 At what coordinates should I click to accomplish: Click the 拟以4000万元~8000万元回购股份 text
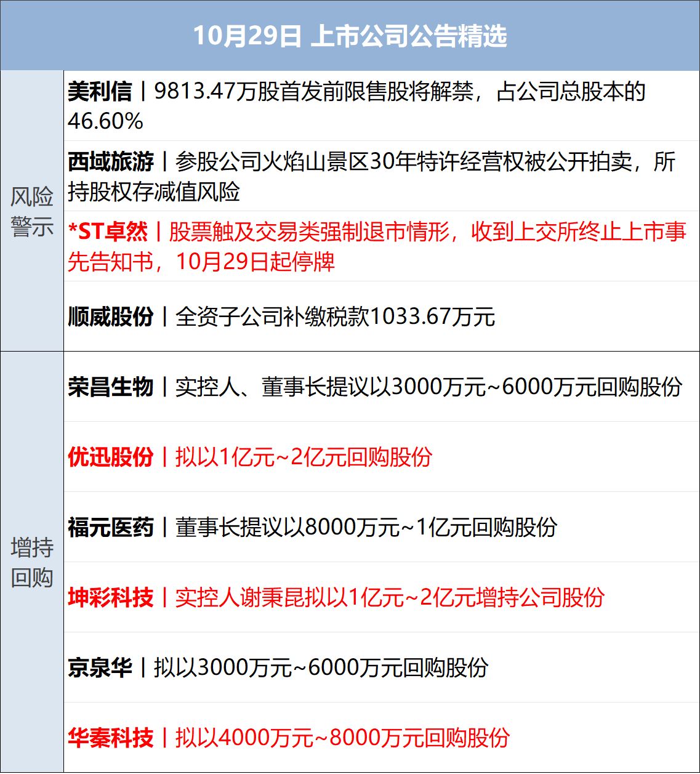[x=343, y=738]
